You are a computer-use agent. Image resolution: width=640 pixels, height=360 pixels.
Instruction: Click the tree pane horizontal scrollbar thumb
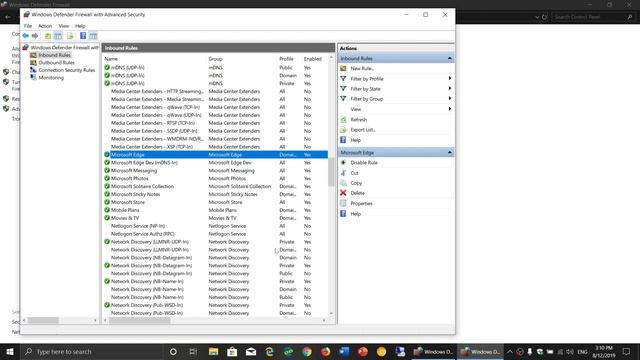click(x=43, y=320)
